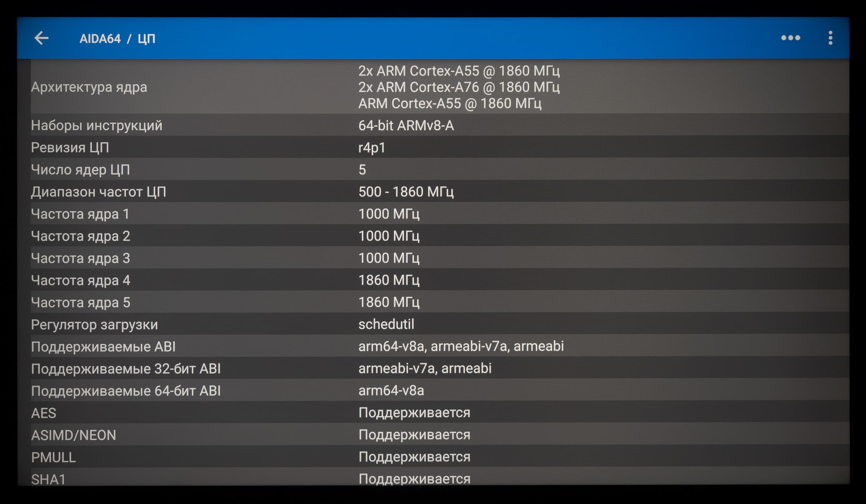Click the schedutil governor value

[386, 325]
